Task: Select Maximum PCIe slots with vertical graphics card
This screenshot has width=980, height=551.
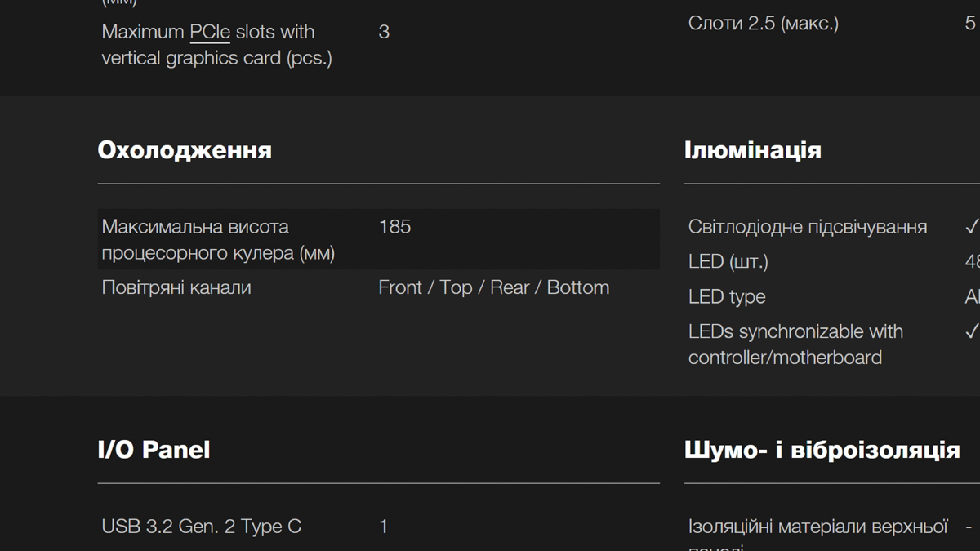Action: pos(216,45)
